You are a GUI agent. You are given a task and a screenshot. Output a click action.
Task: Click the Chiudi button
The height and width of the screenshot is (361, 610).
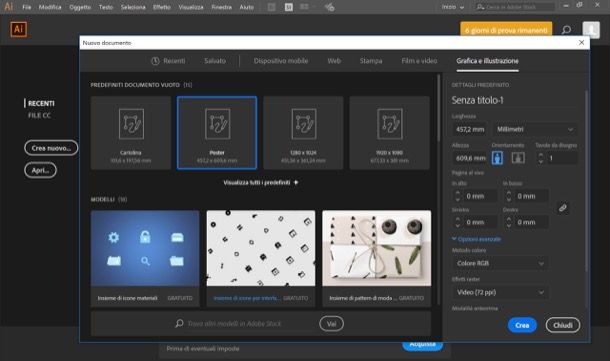click(563, 325)
